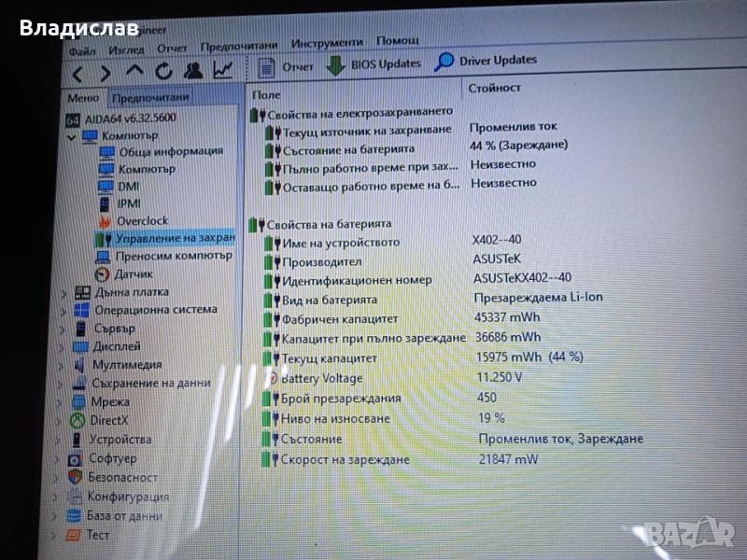Collapse the Компютър tree node
This screenshot has width=747, height=560.
point(72,137)
